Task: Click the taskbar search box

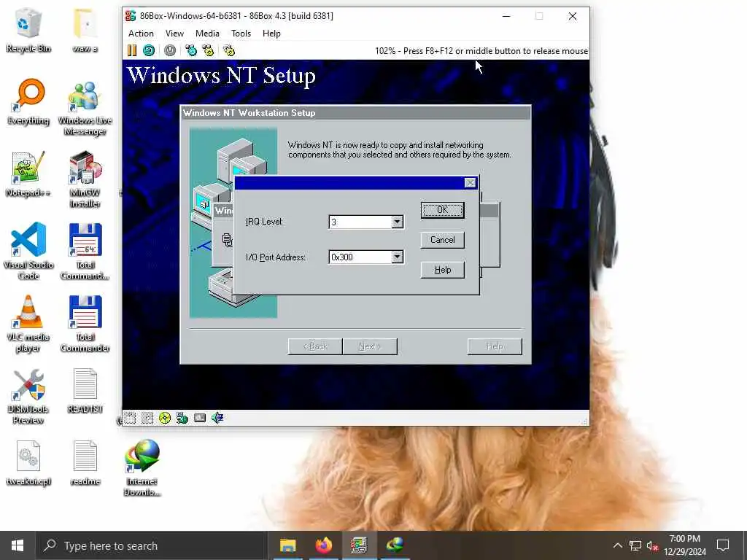Action: point(152,545)
